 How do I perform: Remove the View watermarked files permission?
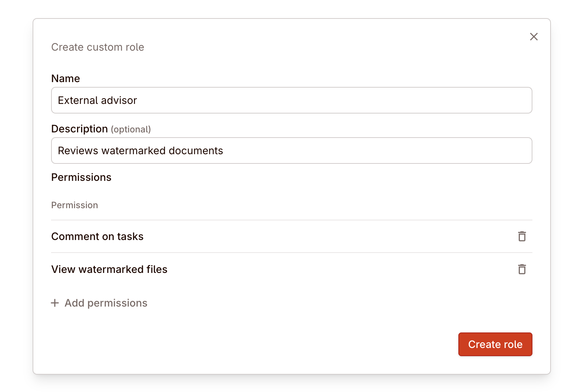tap(522, 269)
